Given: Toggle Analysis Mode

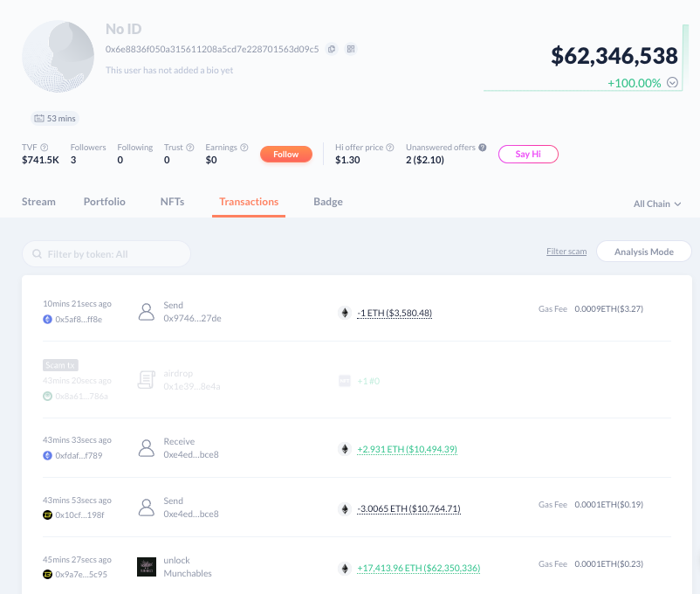Looking at the screenshot, I should 643,252.
